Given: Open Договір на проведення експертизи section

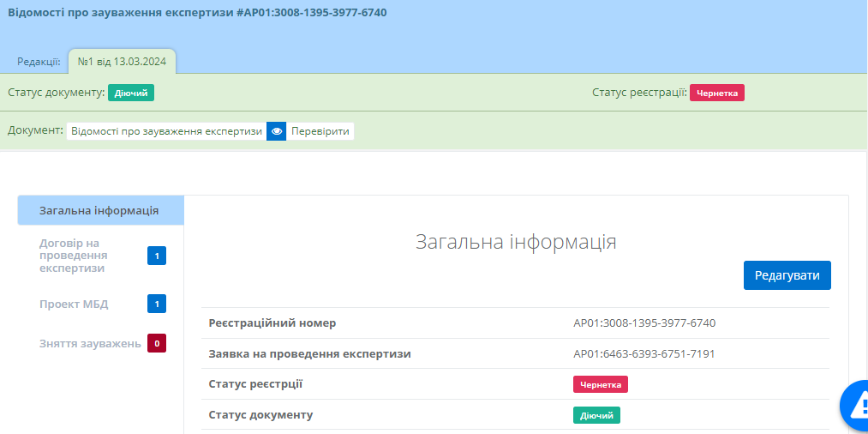Looking at the screenshot, I should [x=74, y=256].
